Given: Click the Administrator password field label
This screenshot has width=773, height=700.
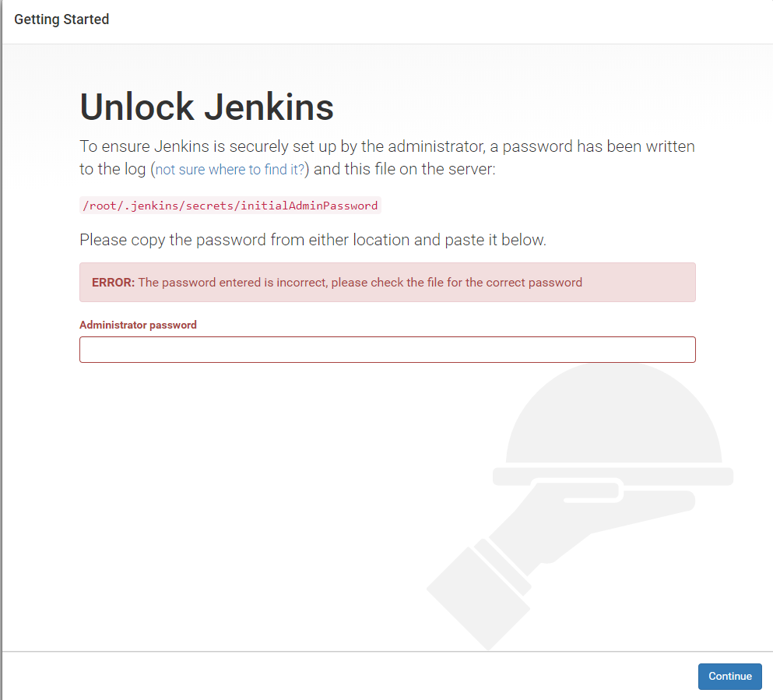Looking at the screenshot, I should tap(138, 325).
